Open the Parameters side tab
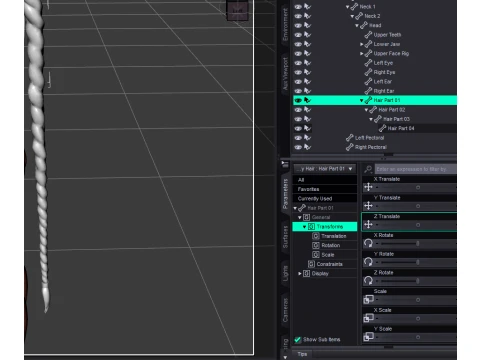The image size is (480, 360). click(285, 194)
